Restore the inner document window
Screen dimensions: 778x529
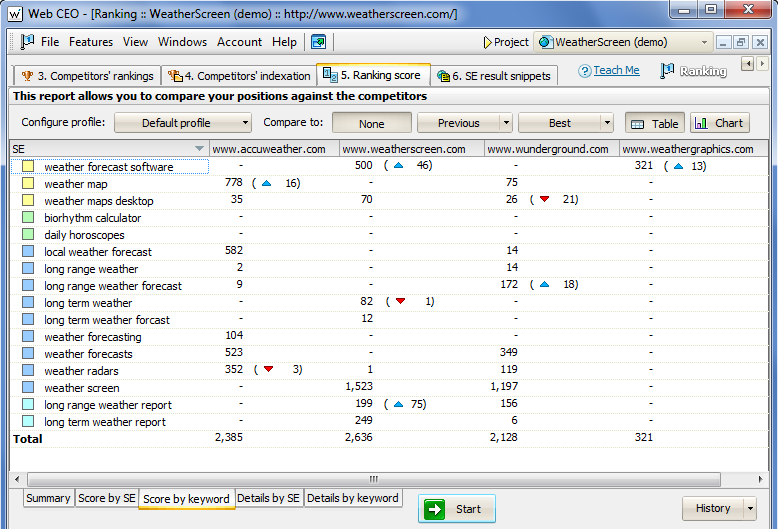coord(741,43)
